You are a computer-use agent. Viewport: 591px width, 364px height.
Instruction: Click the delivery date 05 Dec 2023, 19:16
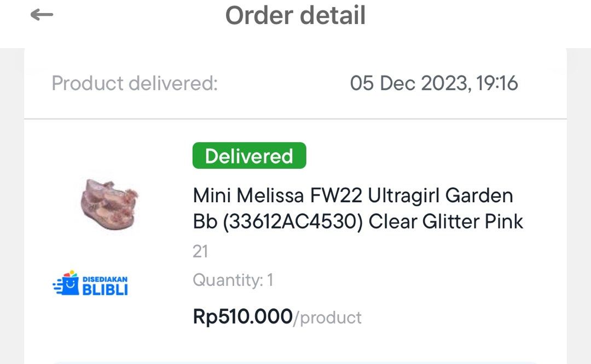point(434,83)
